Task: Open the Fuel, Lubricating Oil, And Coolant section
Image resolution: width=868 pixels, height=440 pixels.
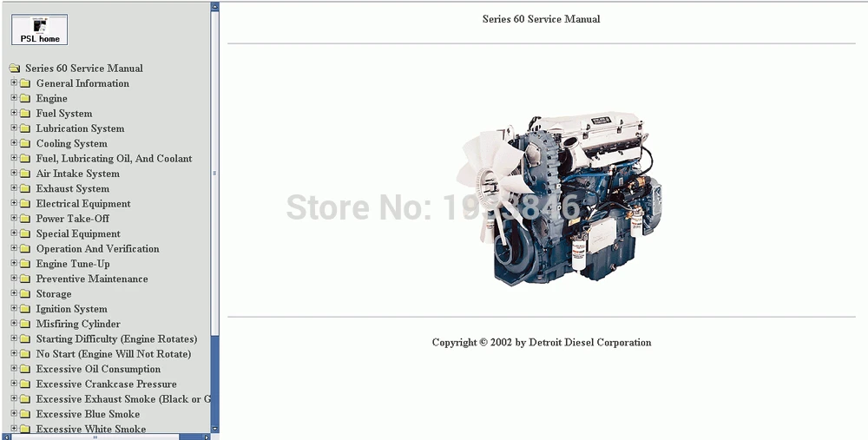Action: pyautogui.click(x=114, y=158)
